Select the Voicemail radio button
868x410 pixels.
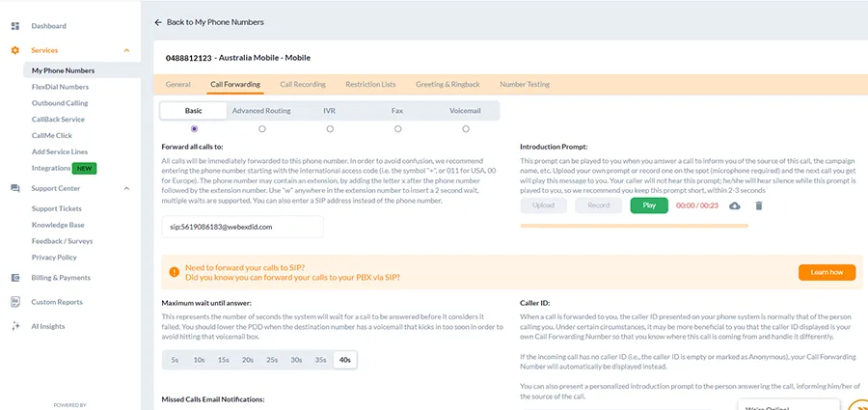click(x=465, y=128)
